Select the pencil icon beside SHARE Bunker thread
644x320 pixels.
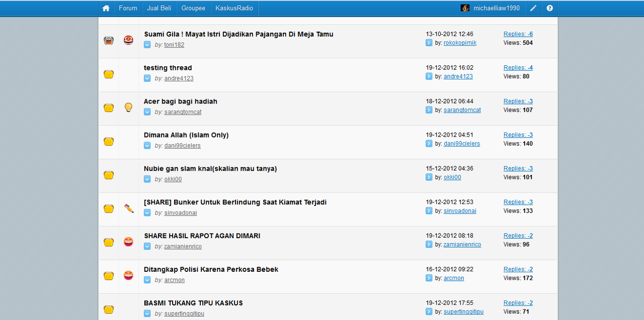click(128, 208)
